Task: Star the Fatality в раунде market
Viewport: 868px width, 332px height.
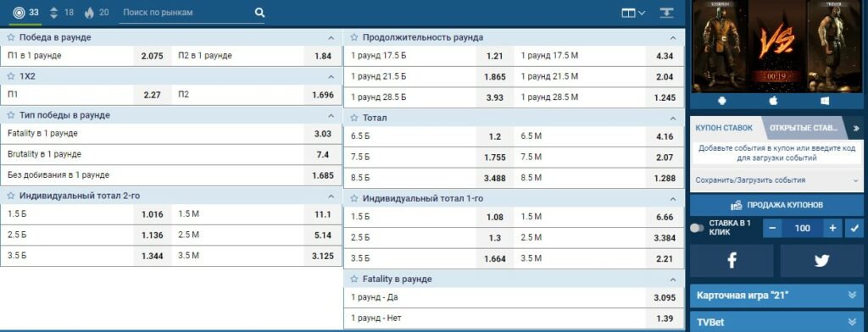Action: pyautogui.click(x=354, y=279)
